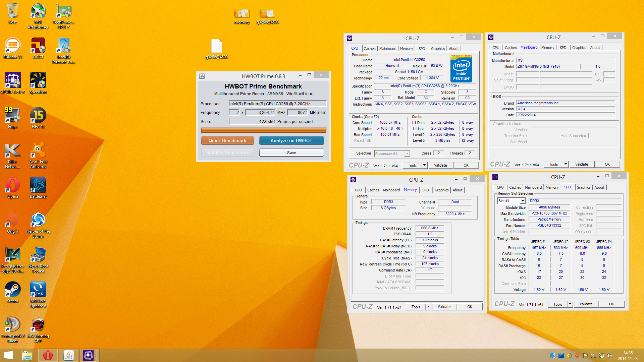Viewport: 644px width, 362px height.
Task: Open Origin desktop shortcut
Action: tap(13, 223)
